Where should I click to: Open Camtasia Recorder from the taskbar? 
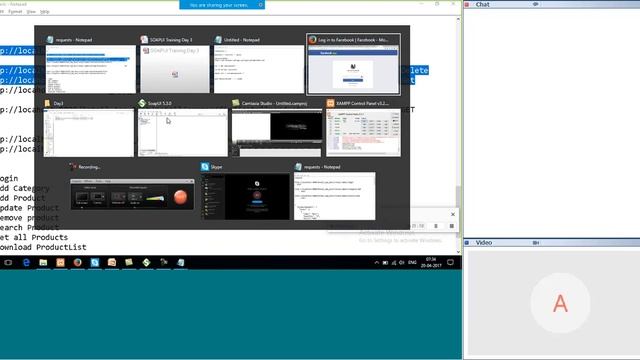[x=164, y=262]
